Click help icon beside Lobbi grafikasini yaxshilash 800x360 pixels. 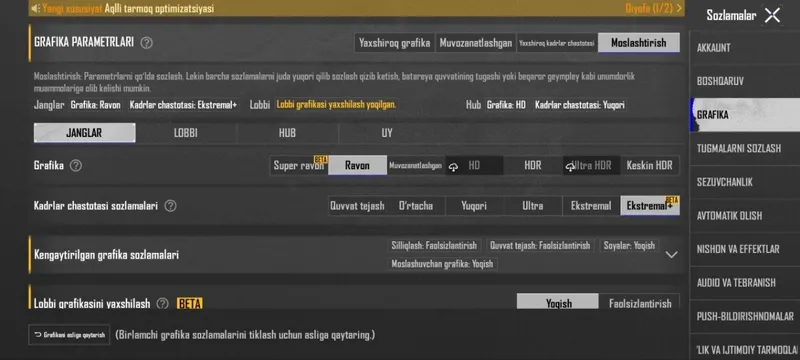point(162,304)
